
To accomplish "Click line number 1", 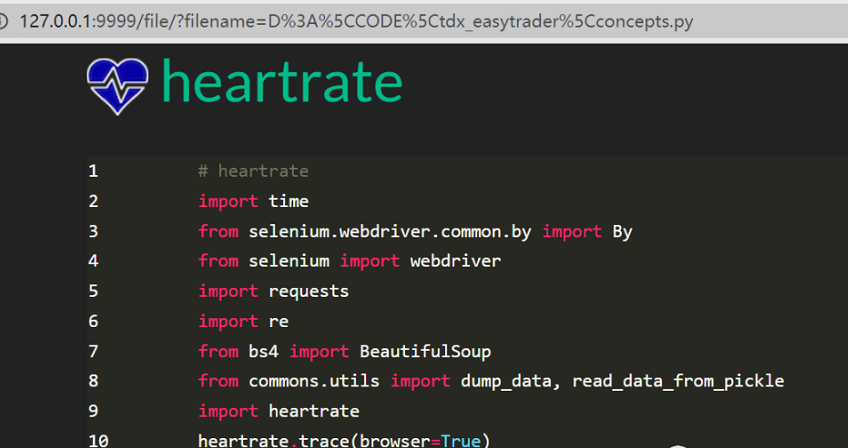I will coord(93,172).
